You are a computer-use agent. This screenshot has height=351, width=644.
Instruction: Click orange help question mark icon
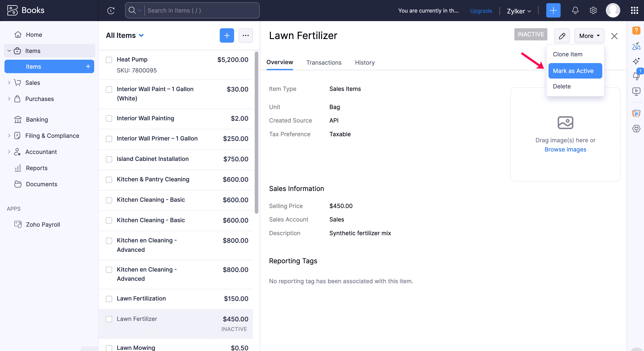[636, 31]
